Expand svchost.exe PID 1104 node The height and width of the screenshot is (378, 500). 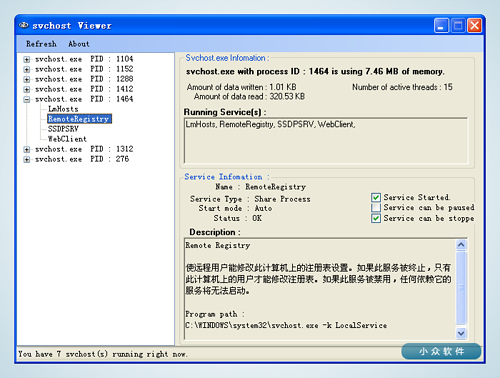[27, 59]
